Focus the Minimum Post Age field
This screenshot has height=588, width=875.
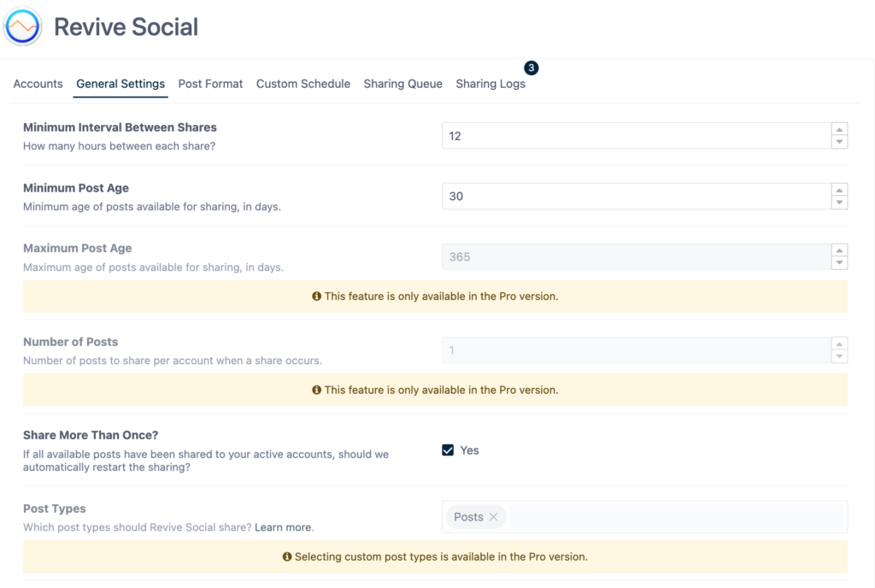pyautogui.click(x=636, y=197)
